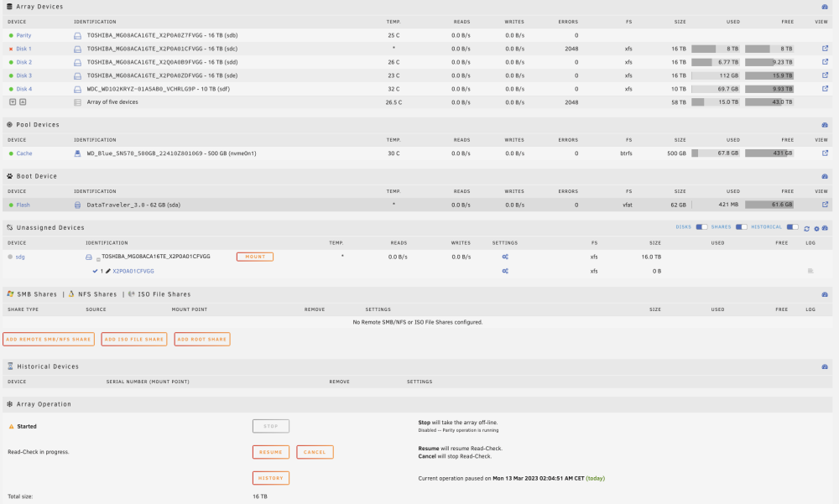Viewport: 839px width, 504px height.
Task: Browse Disk 4 contents via view icon
Action: pyautogui.click(x=825, y=88)
